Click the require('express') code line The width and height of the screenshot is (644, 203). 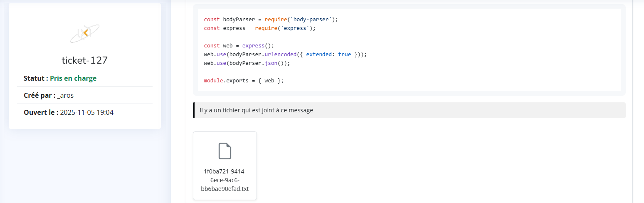click(259, 28)
